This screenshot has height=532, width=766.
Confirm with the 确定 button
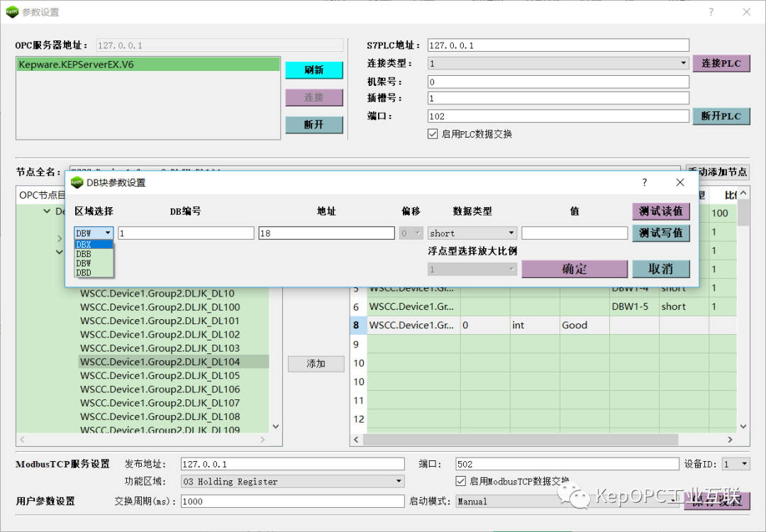click(x=574, y=269)
